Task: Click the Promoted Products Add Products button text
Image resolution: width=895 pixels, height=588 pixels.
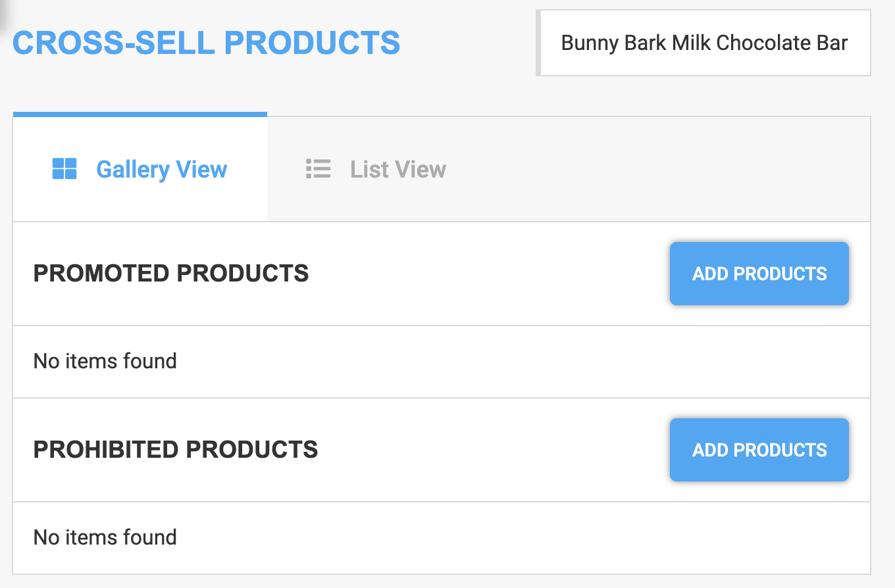Action: [x=759, y=274]
